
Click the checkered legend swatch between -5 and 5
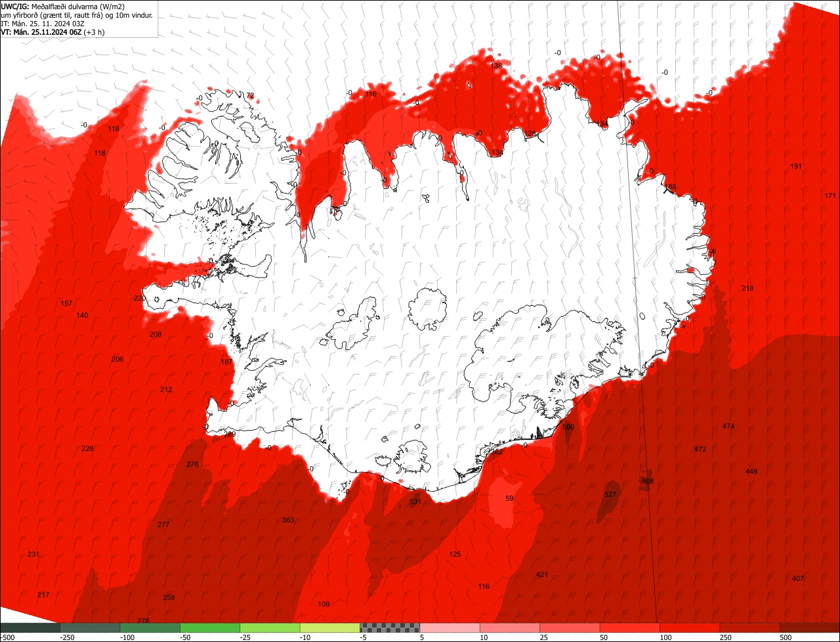click(390, 628)
